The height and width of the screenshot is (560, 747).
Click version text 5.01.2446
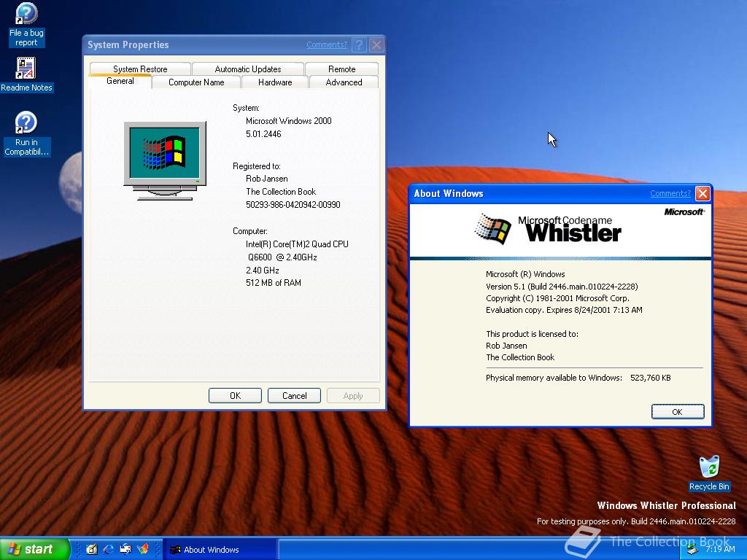(263, 134)
